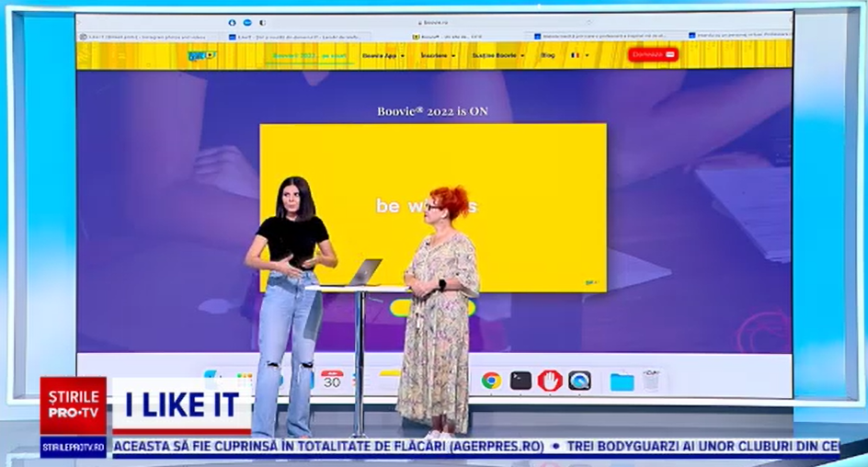The height and width of the screenshot is (467, 868).
Task: Click the boovie.ro address bar
Action: 433,23
